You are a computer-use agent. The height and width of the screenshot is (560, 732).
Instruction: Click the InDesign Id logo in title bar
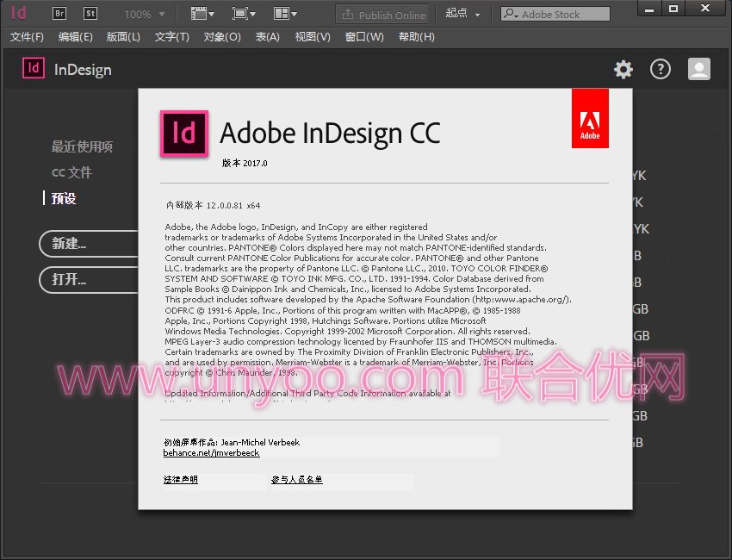[19, 13]
